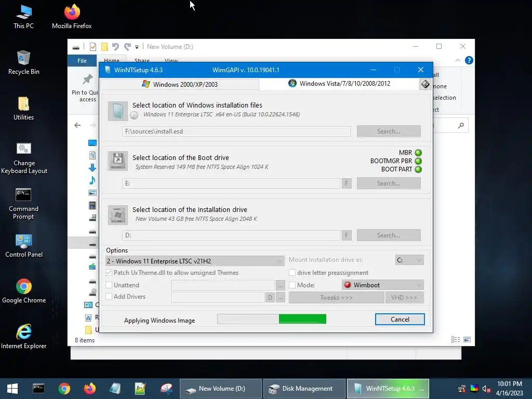Screen dimensions: 532x399
Task: Click the BOOTMGR PBR green status light
Action: coord(418,161)
